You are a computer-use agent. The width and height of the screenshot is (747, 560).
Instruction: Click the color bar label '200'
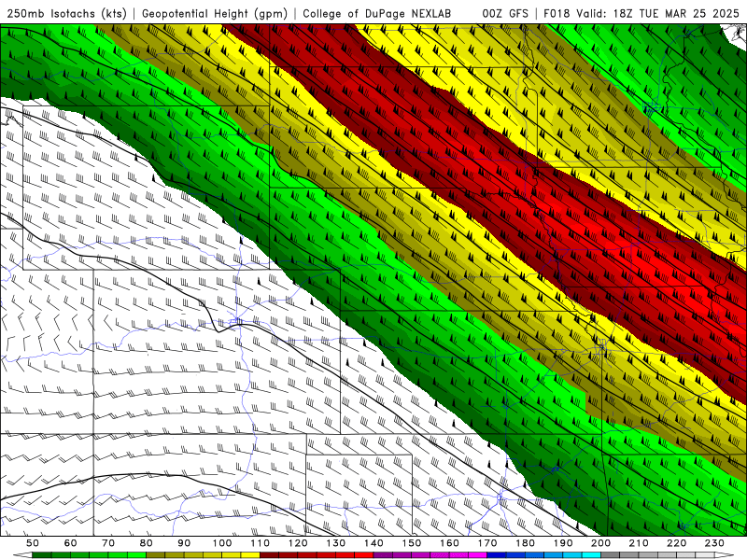tap(600, 543)
